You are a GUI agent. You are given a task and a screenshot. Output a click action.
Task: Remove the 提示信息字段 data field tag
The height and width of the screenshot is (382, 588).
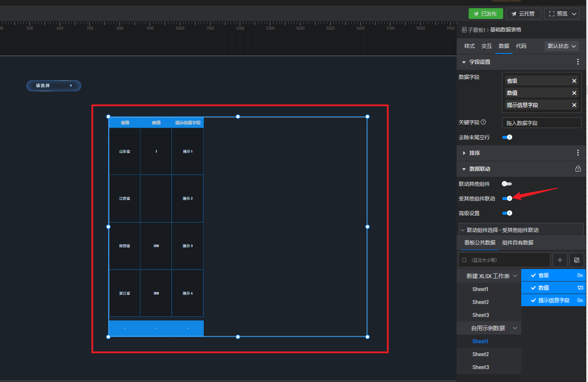coord(574,105)
